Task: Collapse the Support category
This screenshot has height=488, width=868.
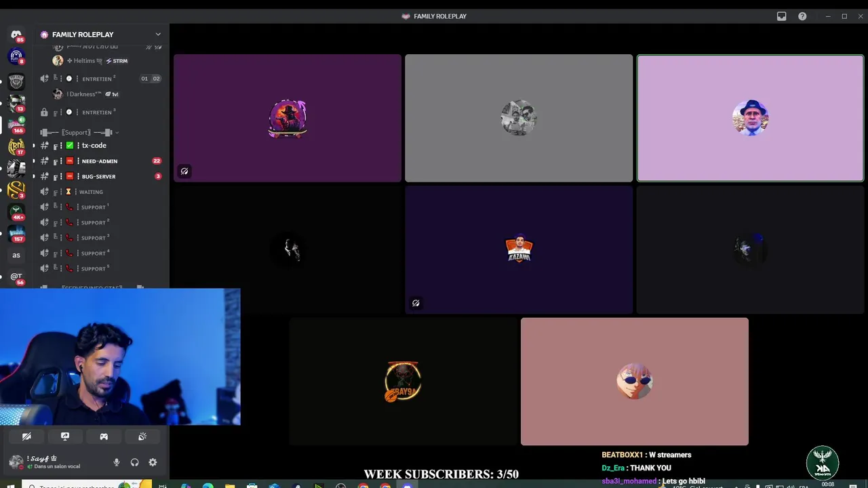Action: point(79,132)
